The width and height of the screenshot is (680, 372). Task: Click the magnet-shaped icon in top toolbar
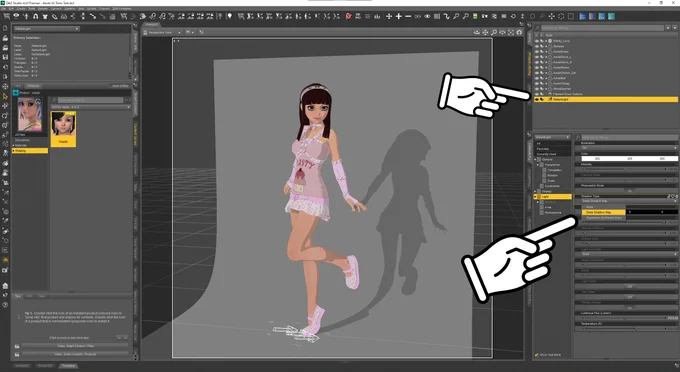click(35, 16)
